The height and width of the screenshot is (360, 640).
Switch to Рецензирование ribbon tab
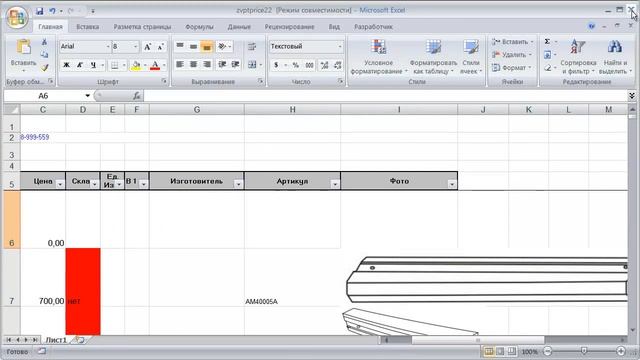click(x=289, y=27)
